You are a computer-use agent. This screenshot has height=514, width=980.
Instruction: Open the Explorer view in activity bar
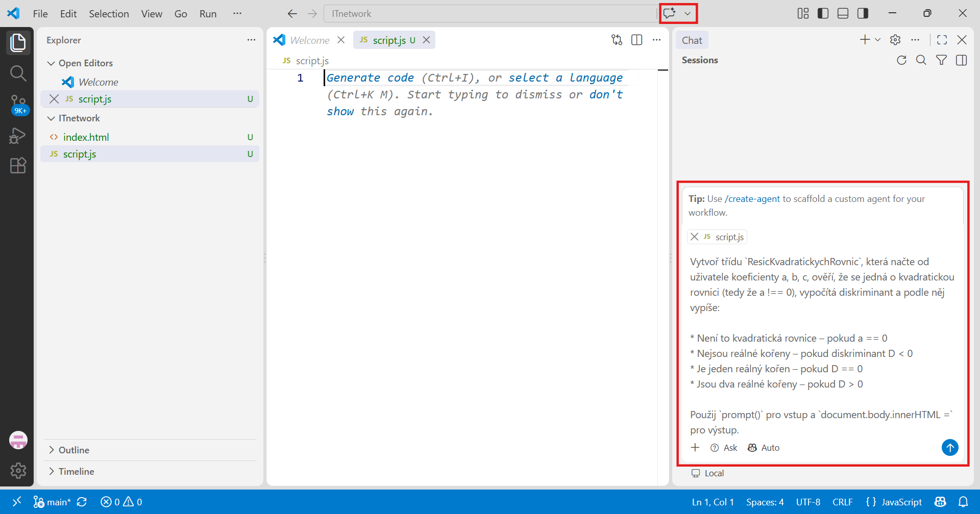pos(18,42)
